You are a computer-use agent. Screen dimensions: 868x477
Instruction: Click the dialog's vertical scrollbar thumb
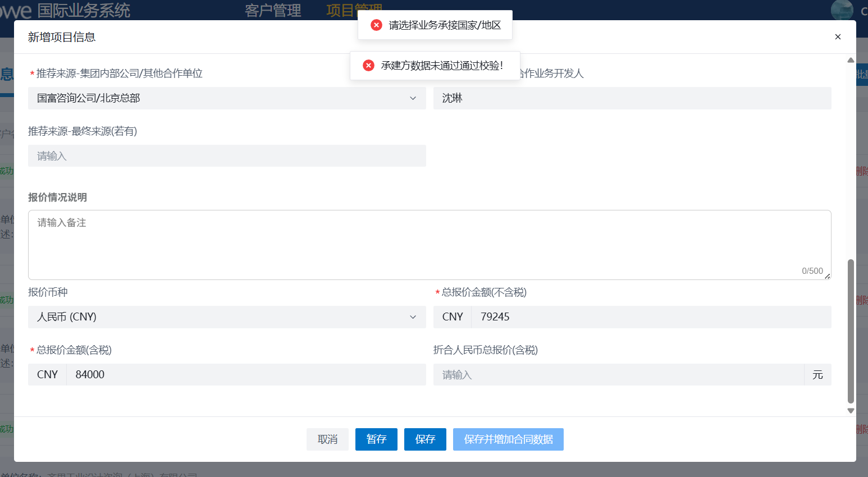851,331
